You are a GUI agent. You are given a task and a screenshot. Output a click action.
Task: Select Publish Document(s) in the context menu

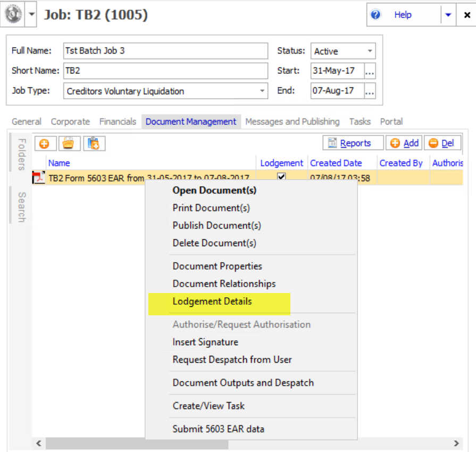click(216, 225)
